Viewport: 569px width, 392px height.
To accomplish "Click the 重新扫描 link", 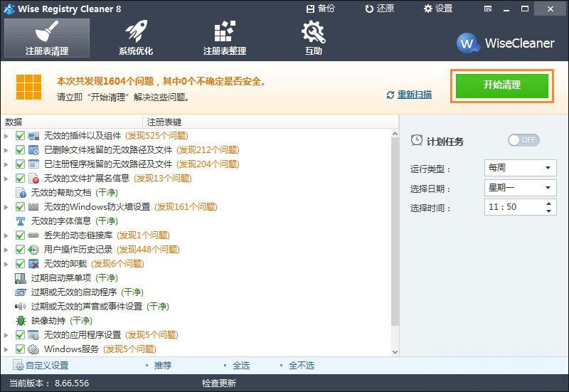I will point(410,95).
